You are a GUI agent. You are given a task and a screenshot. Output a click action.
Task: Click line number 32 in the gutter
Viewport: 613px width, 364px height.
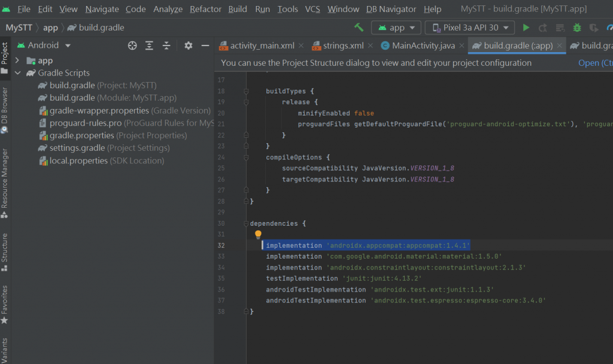(221, 245)
